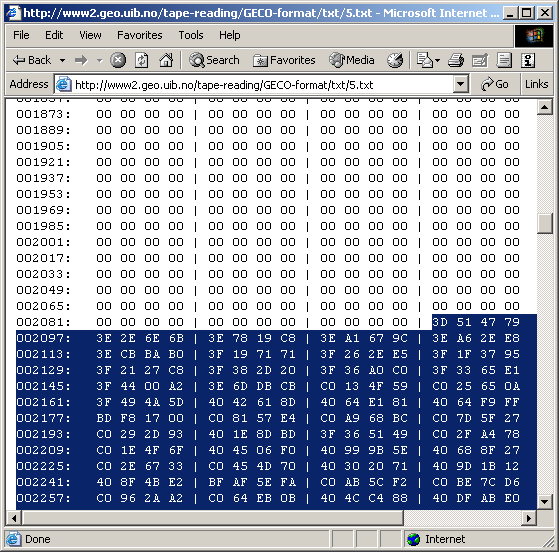Click the Forward arrow button
This screenshot has height=552, width=559.
pos(81,60)
